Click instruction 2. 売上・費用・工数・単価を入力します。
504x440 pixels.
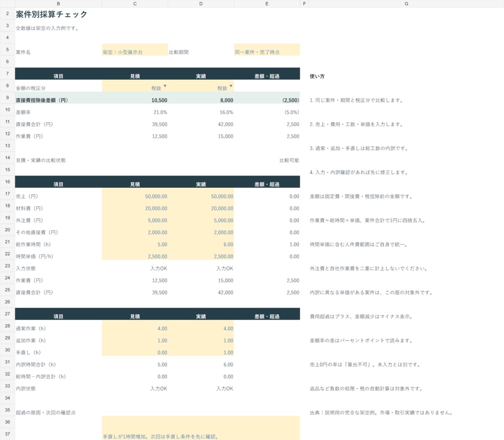(x=356, y=124)
